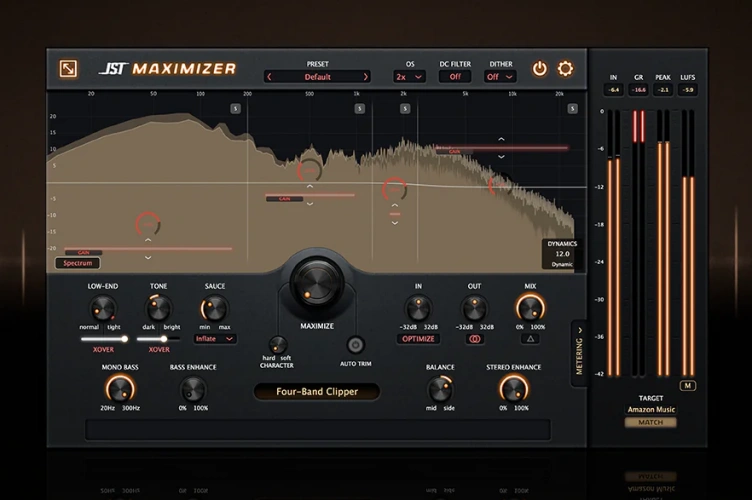Click the Spectrum display button
The height and width of the screenshot is (500, 752).
pyautogui.click(x=78, y=263)
